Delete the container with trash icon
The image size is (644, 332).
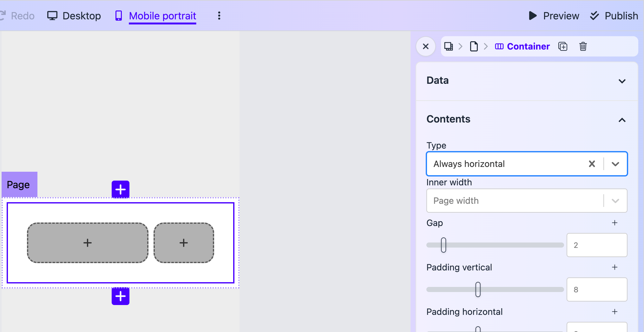583,46
